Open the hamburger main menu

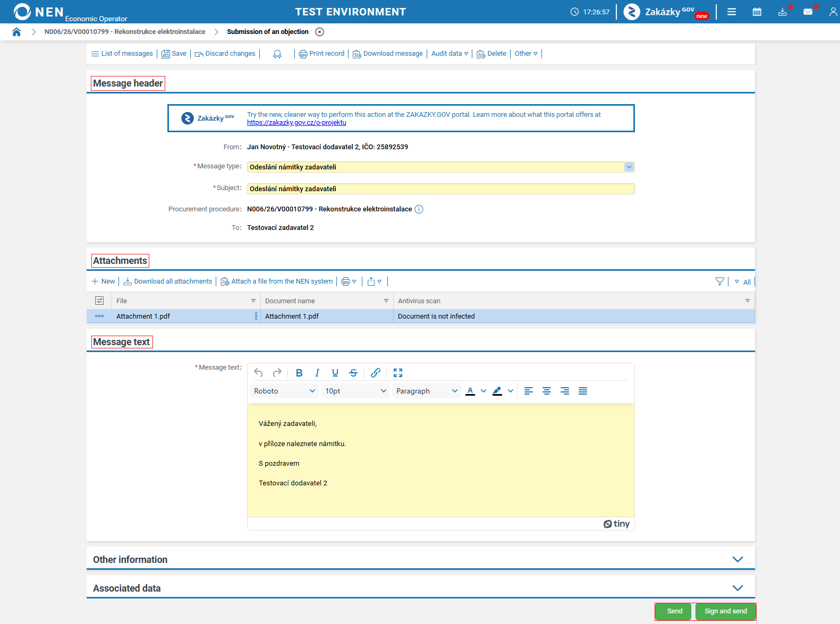pyautogui.click(x=732, y=12)
